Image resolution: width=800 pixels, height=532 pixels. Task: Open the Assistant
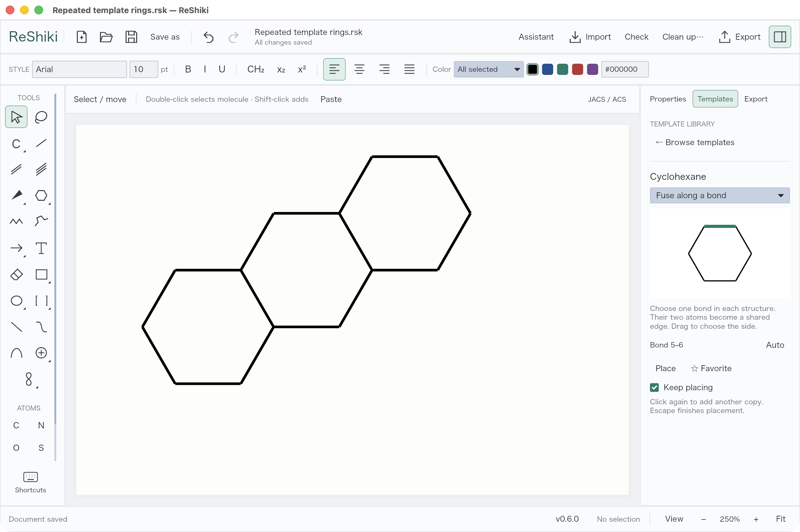(536, 37)
